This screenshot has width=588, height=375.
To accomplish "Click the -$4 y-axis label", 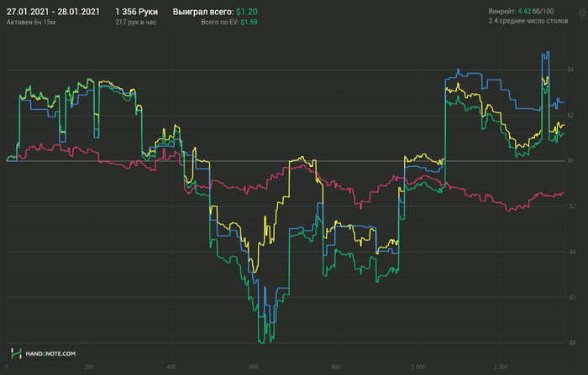I will 571,252.
